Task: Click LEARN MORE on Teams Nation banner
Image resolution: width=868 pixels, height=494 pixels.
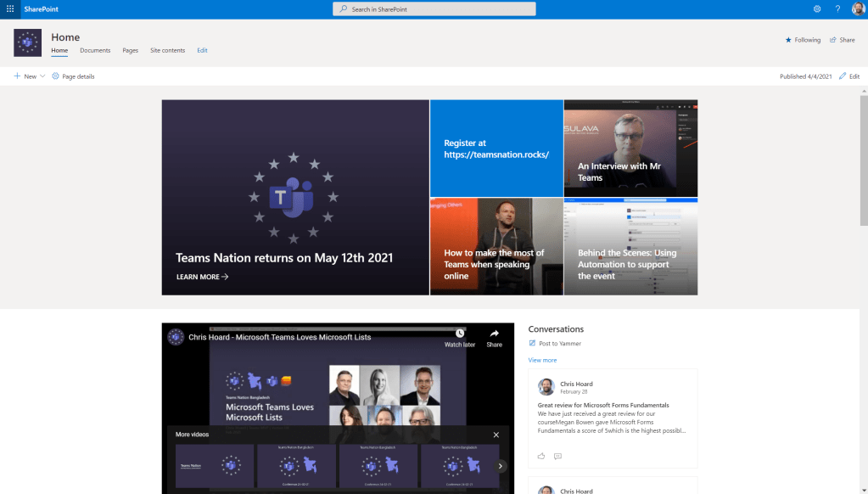Action: pyautogui.click(x=202, y=277)
